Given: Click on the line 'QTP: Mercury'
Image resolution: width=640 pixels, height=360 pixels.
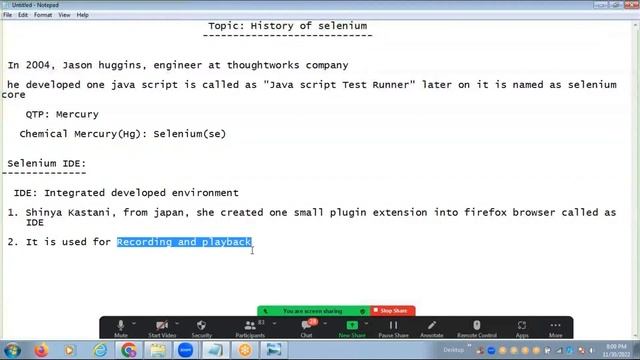Looking at the screenshot, I should (62, 114).
